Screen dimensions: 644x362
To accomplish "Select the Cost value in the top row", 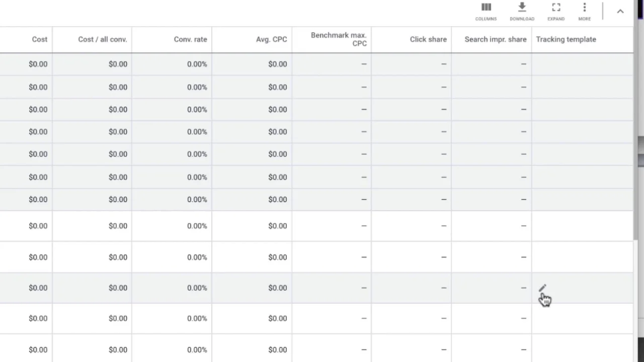I will tap(38, 64).
